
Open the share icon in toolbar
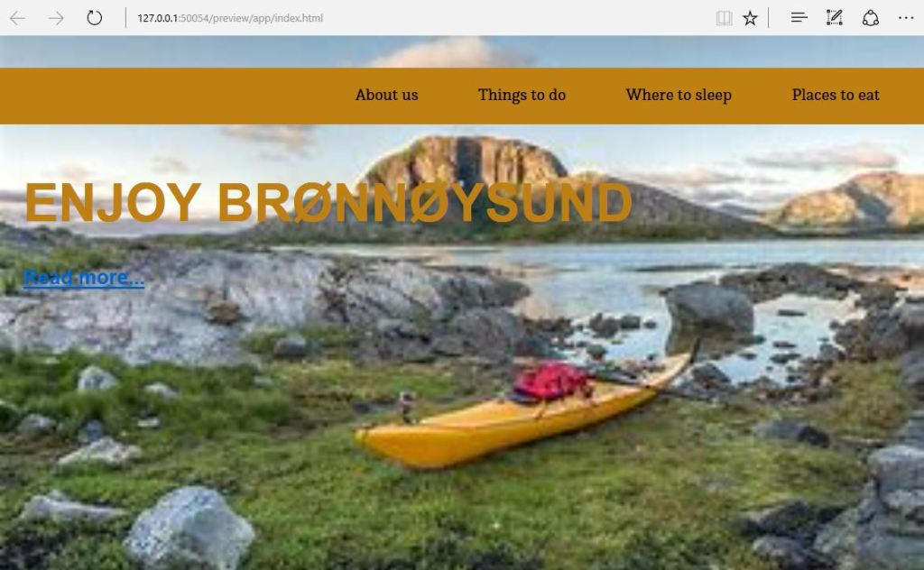pyautogui.click(x=871, y=18)
